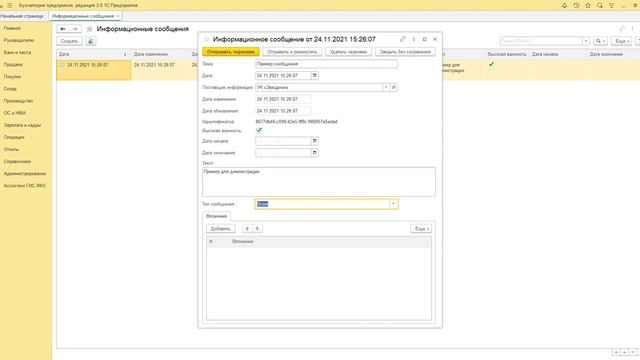The image size is (640, 360).
Task: Expand the search field dropdown arrow
Action: [586, 41]
